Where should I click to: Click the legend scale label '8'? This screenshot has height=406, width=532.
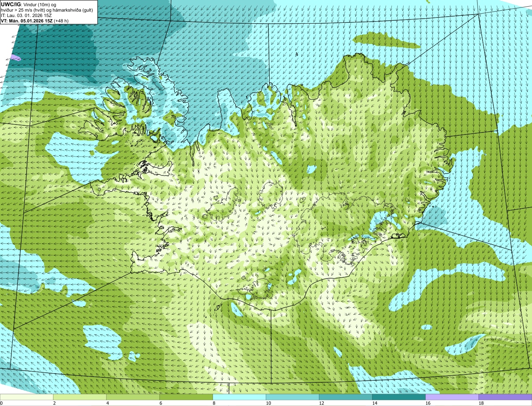click(214, 403)
